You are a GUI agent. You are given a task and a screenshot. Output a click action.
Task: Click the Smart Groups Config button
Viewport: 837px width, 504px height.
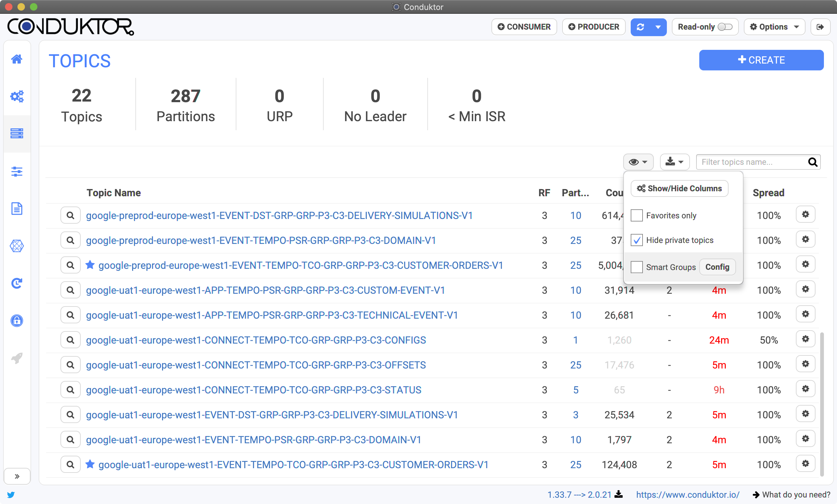coord(717,267)
